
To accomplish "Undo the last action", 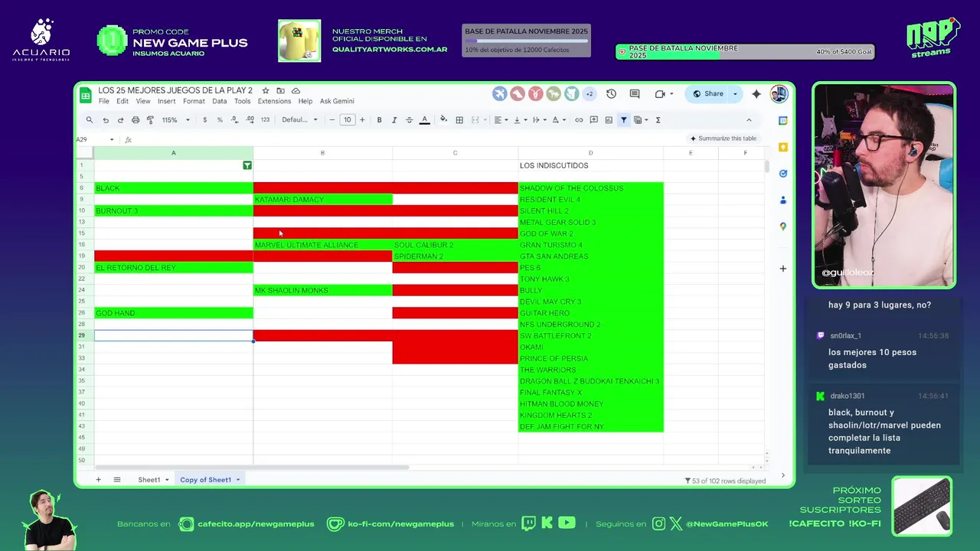I will pos(106,120).
